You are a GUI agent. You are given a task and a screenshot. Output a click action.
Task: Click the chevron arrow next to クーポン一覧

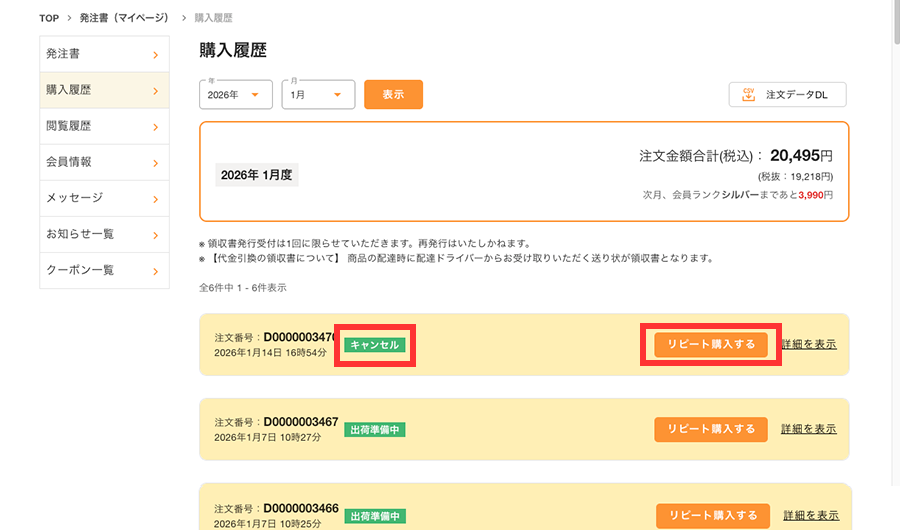coord(155,270)
